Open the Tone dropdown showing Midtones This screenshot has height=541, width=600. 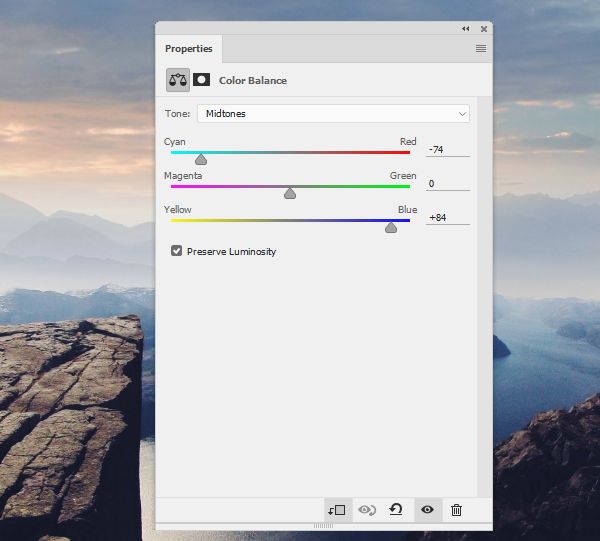[x=333, y=114]
